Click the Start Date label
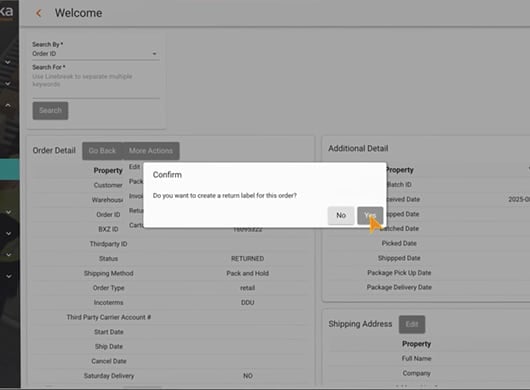Screen dimensions: 530x390 109,332
